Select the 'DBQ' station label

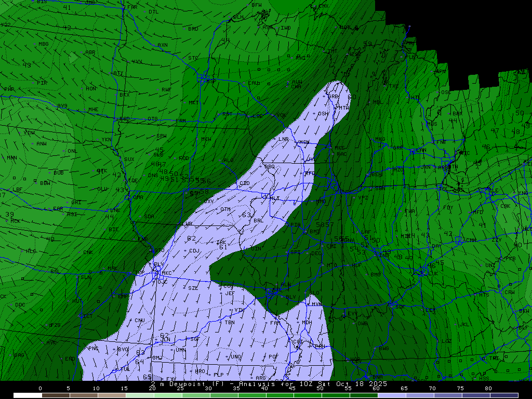click(270, 167)
